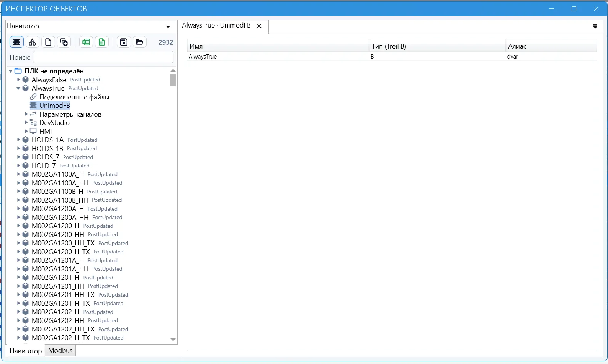The height and width of the screenshot is (364, 608).
Task: Click the cube icon beside AlwaysFalse
Action: click(x=26, y=80)
